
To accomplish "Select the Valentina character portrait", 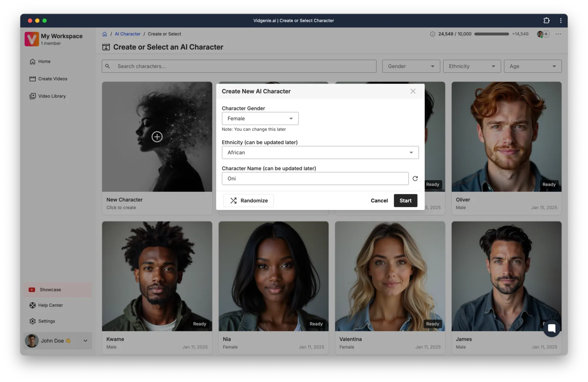I will [x=390, y=276].
